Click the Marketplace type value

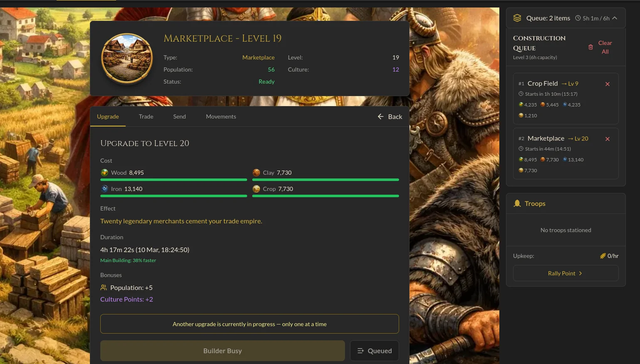point(258,57)
